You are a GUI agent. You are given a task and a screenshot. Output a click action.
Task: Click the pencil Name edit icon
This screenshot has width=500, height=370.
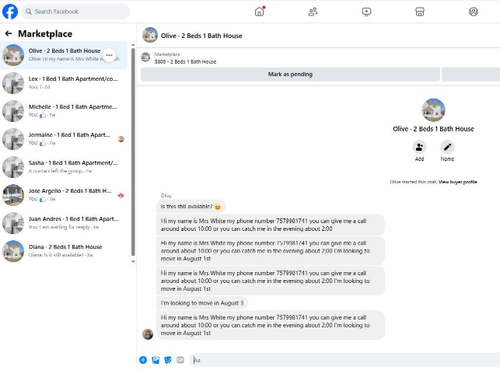coord(447,147)
